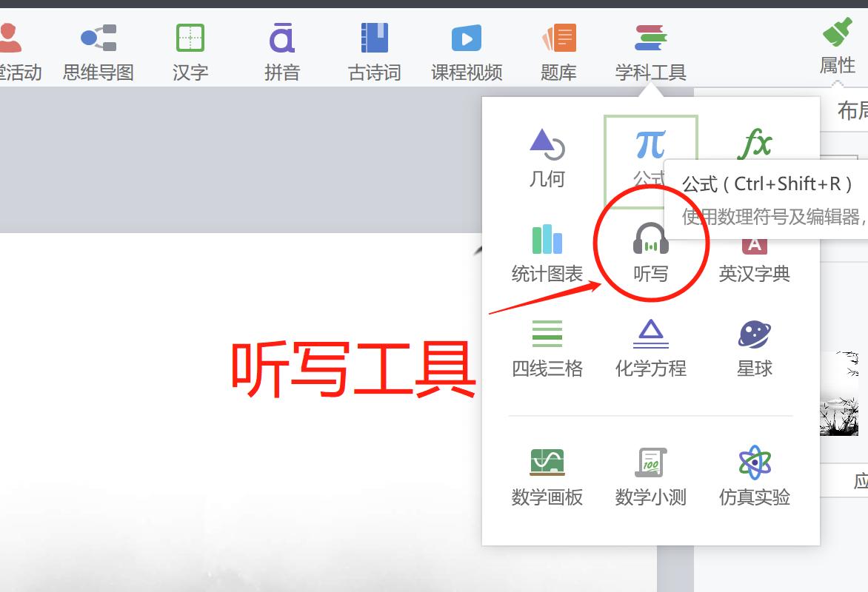Open the 拼音 pinyin tool
This screenshot has width=868, height=592.
pyautogui.click(x=281, y=48)
